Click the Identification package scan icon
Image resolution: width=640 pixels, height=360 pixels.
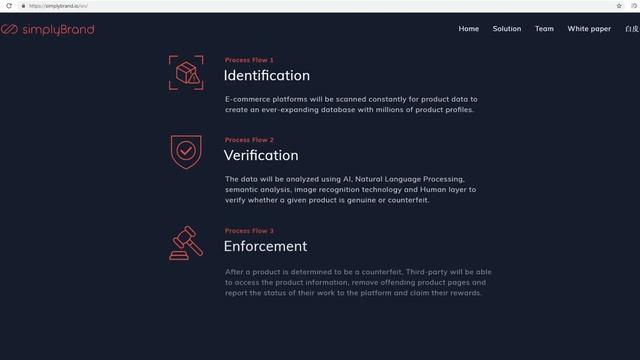coord(186,73)
